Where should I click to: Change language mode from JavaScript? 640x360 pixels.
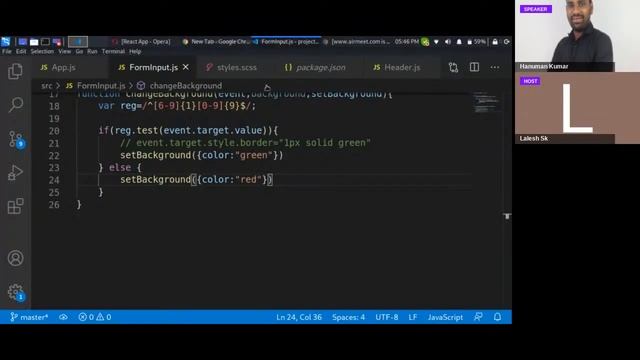pyautogui.click(x=445, y=317)
